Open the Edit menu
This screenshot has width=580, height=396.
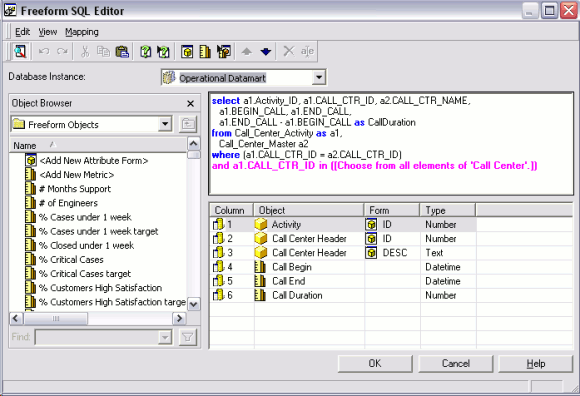pos(23,32)
